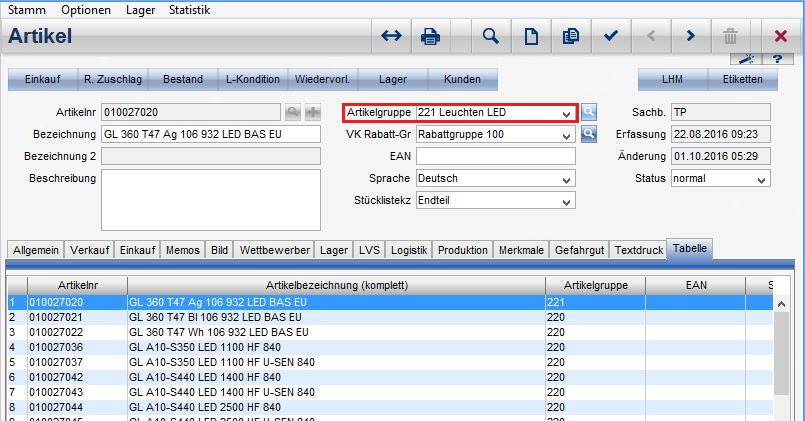The width and height of the screenshot is (805, 421).
Task: Open the Status dropdown
Action: click(x=761, y=178)
